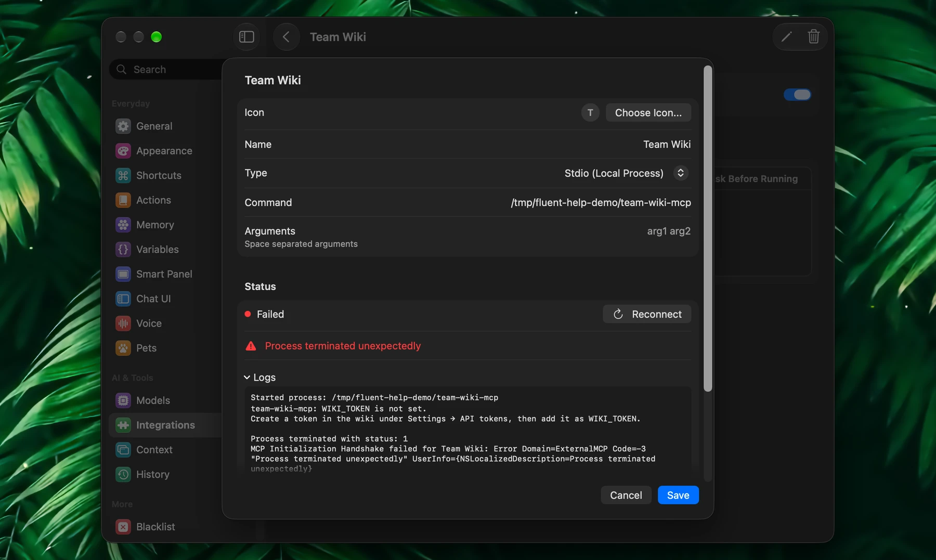This screenshot has width=936, height=560.
Task: Click the dialog vertical scrollbar
Action: click(707, 229)
